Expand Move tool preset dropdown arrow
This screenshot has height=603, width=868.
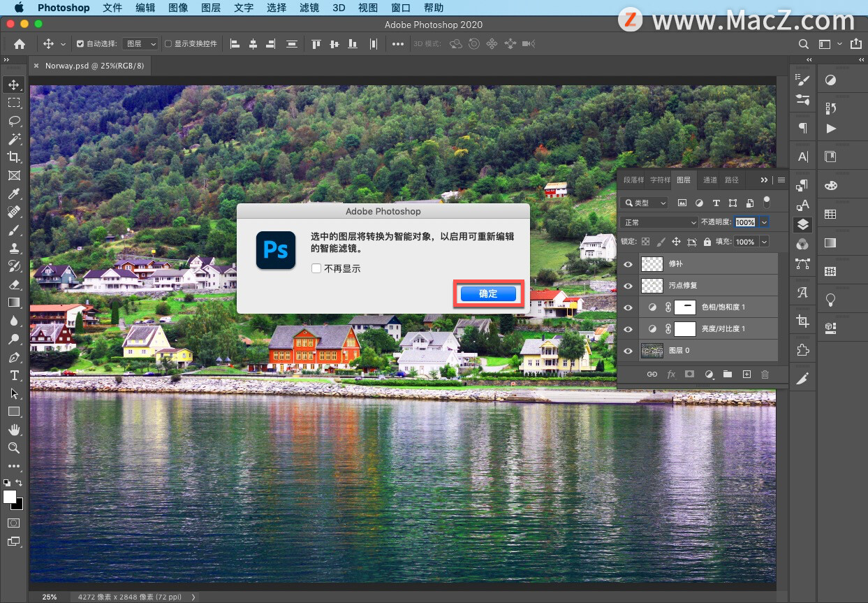pyautogui.click(x=63, y=44)
